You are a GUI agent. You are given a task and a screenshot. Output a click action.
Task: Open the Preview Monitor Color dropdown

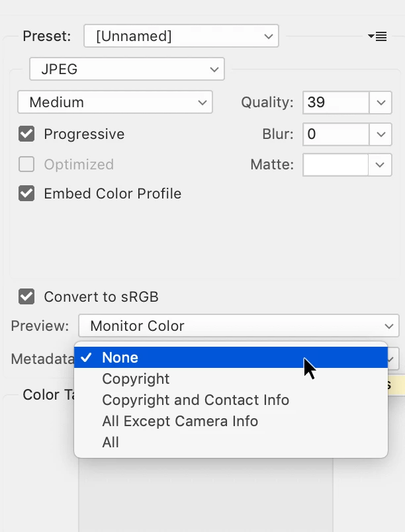[239, 326]
